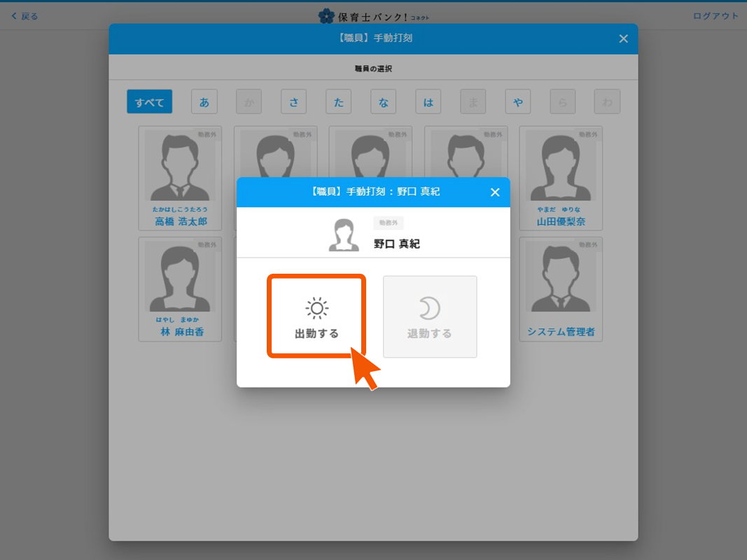This screenshot has width=747, height=560.
Task: Filter staff by は row
Action: point(428,102)
